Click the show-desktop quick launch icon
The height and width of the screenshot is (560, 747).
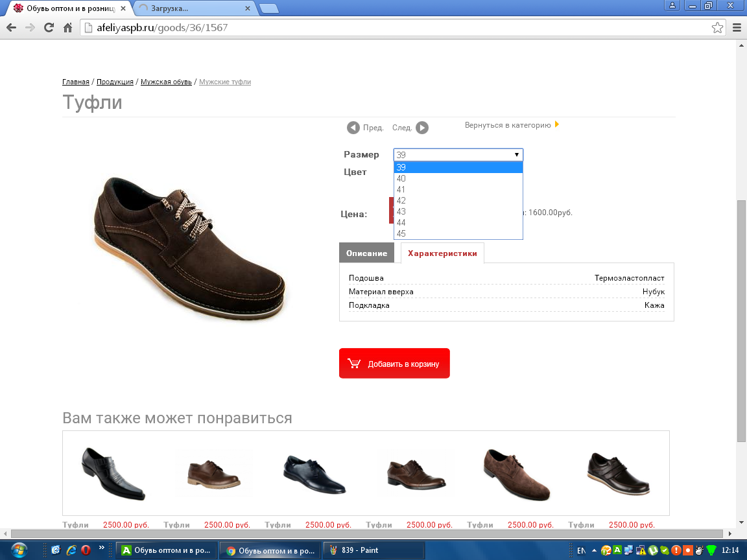click(56, 550)
